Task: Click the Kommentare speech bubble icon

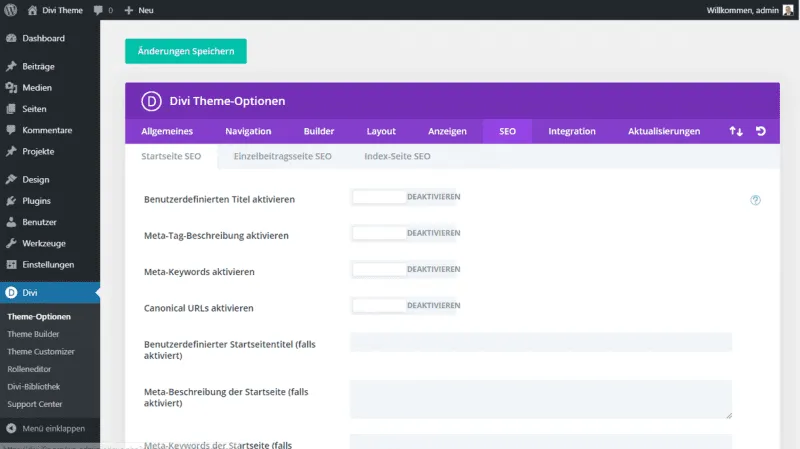Action: pyautogui.click(x=11, y=130)
